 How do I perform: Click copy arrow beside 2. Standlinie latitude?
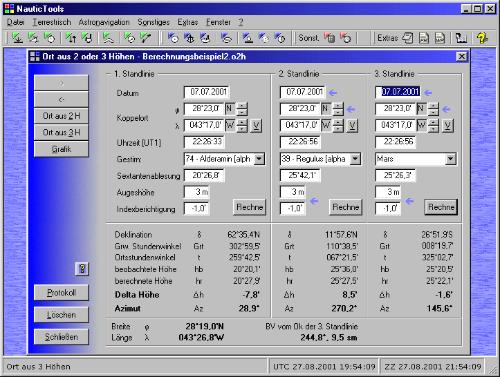pyautogui.click(x=351, y=109)
